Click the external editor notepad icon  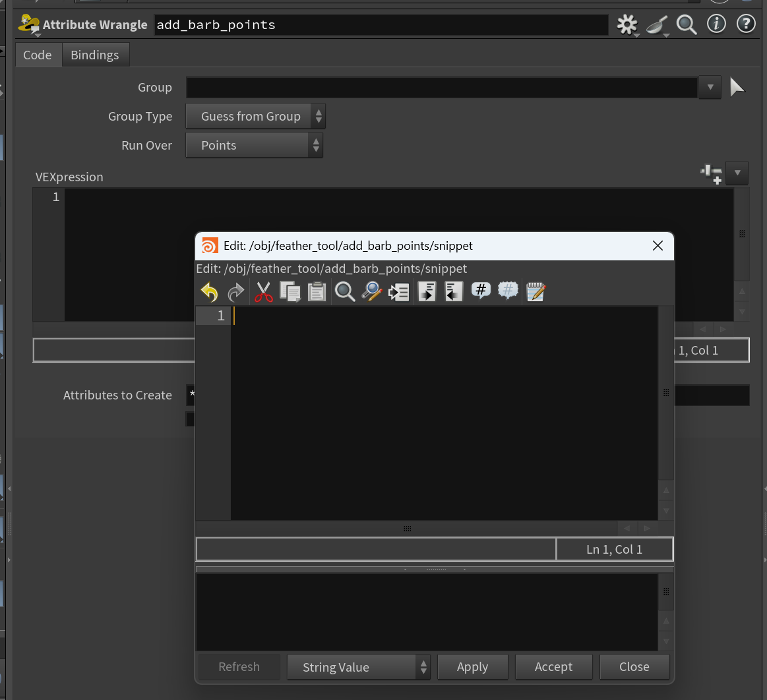(536, 292)
